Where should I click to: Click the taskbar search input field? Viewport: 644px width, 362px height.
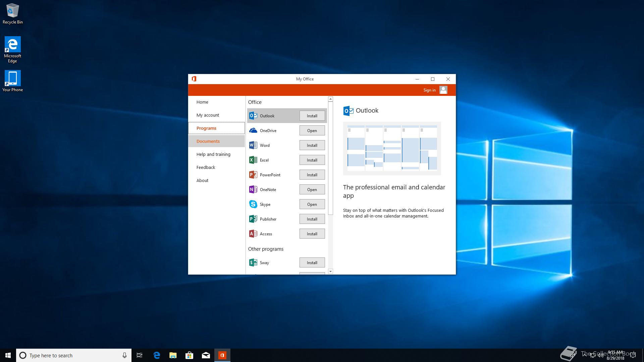pyautogui.click(x=74, y=355)
